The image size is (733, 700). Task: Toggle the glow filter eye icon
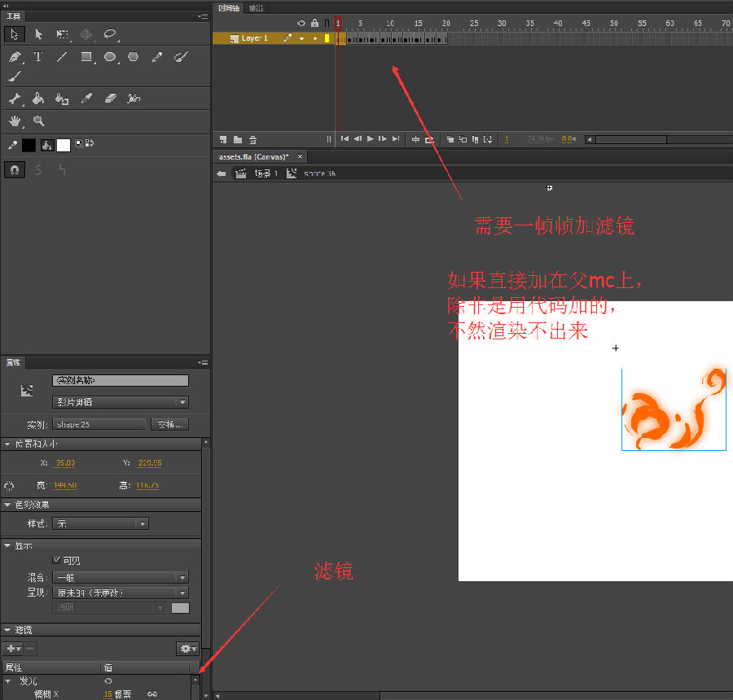(108, 680)
